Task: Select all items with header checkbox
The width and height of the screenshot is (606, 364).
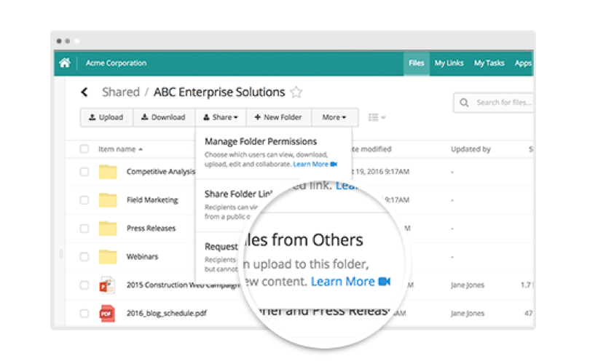Action: click(84, 149)
